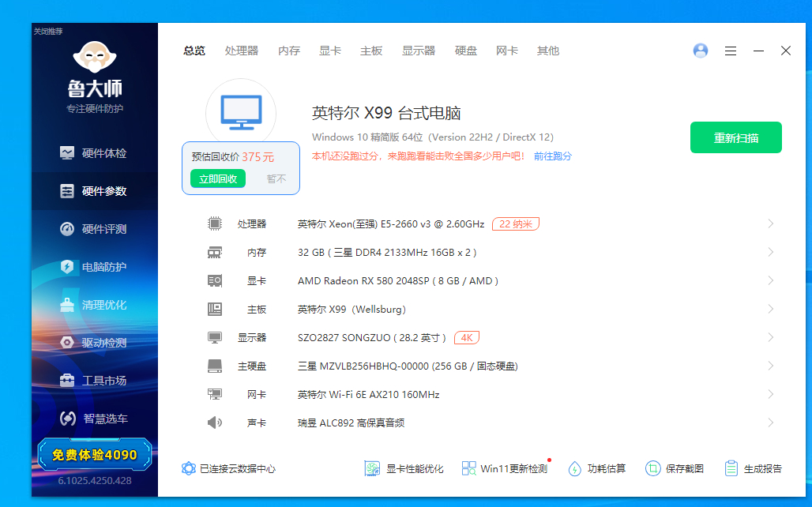Click the 声卡 speaker icon

coord(214,422)
